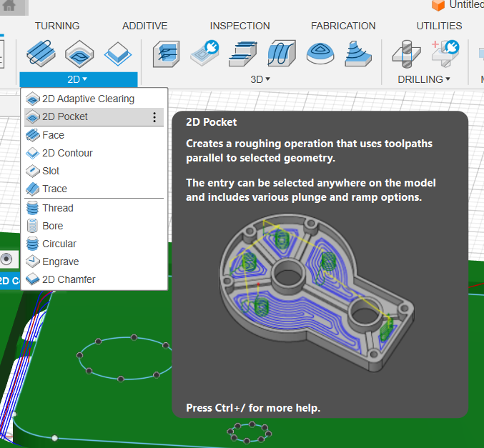Select the 3D Adaptive Clearing ribbon icon
Image resolution: width=484 pixels, height=448 pixels.
coord(166,54)
